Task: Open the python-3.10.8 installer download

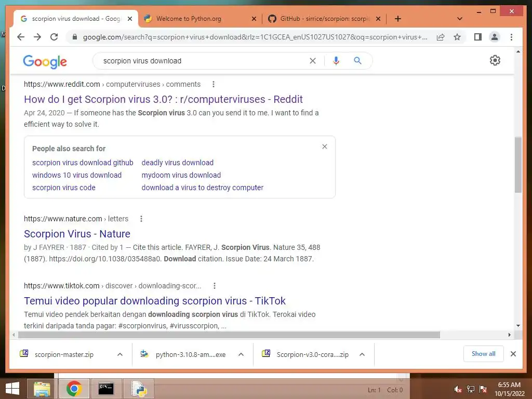Action: tap(190, 354)
